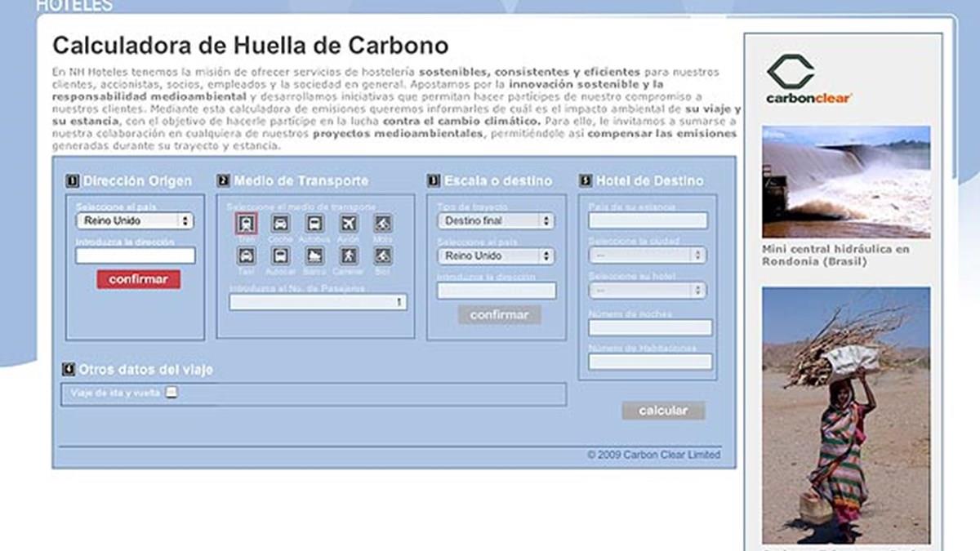Open the destination country dropdown under Escala o destino
Image resolution: width=980 pixels, height=551 pixels.
click(x=496, y=256)
